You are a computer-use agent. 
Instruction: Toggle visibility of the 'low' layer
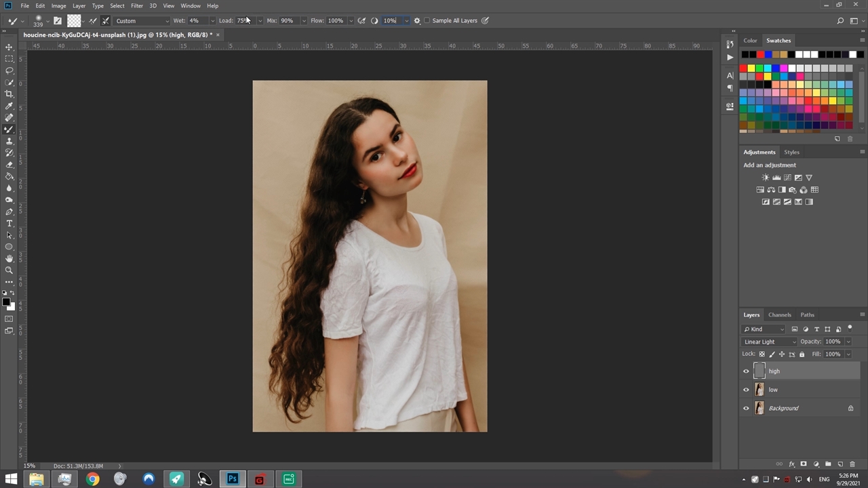pos(746,390)
